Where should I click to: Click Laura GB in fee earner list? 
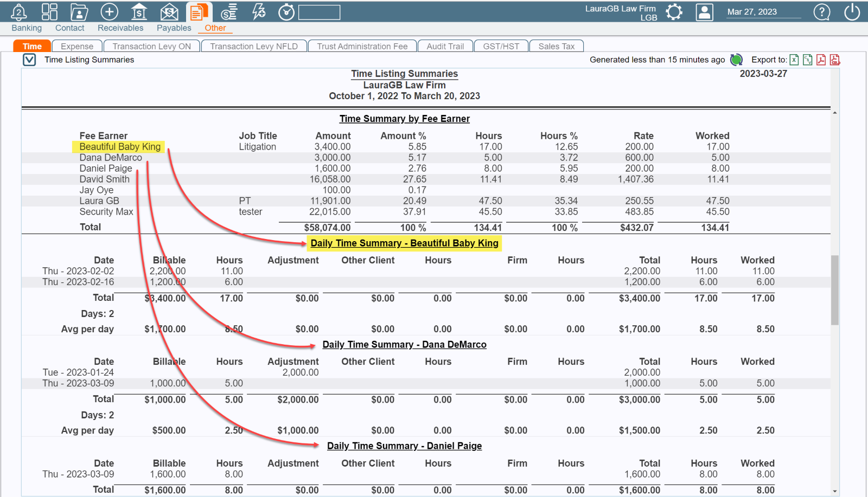(99, 201)
